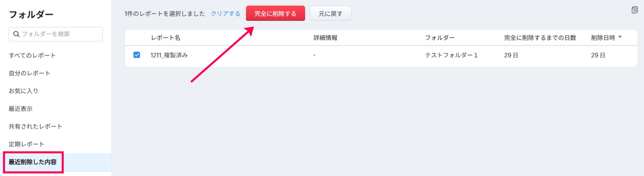This screenshot has width=644, height=176.
Task: Click the フォルダー column header
Action: [440, 38]
